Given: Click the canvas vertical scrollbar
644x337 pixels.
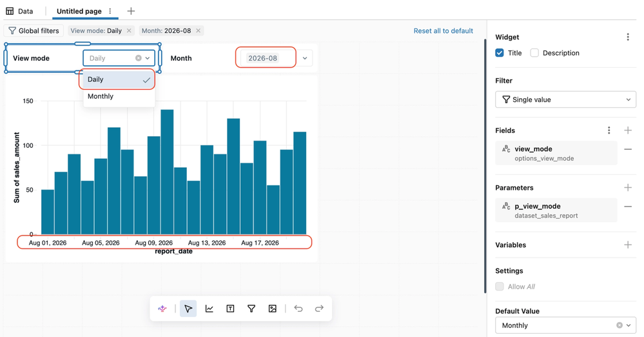Looking at the screenshot, I should 485,166.
